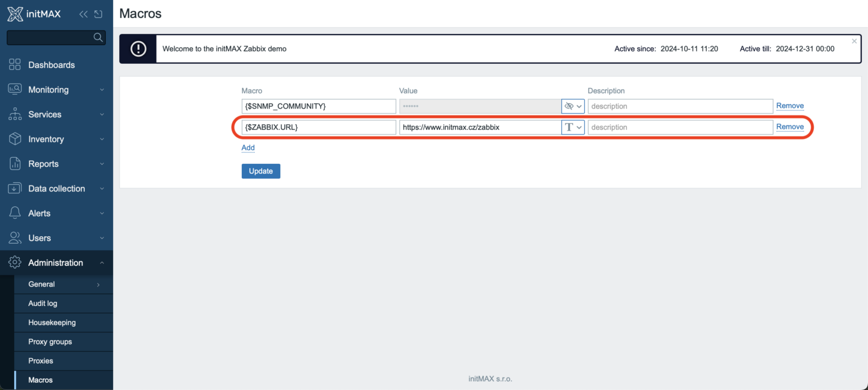Click the initMAX logo icon

click(x=15, y=14)
